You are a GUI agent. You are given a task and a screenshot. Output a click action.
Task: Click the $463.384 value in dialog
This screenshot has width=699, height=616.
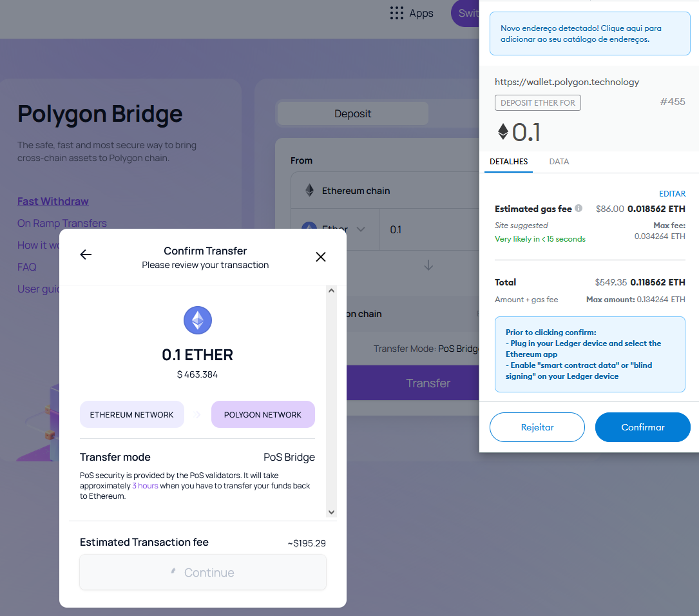(x=197, y=374)
